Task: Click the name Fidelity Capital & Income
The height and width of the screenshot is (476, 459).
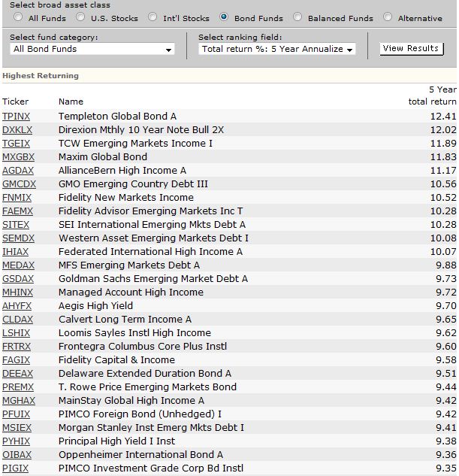Action: 116,360
